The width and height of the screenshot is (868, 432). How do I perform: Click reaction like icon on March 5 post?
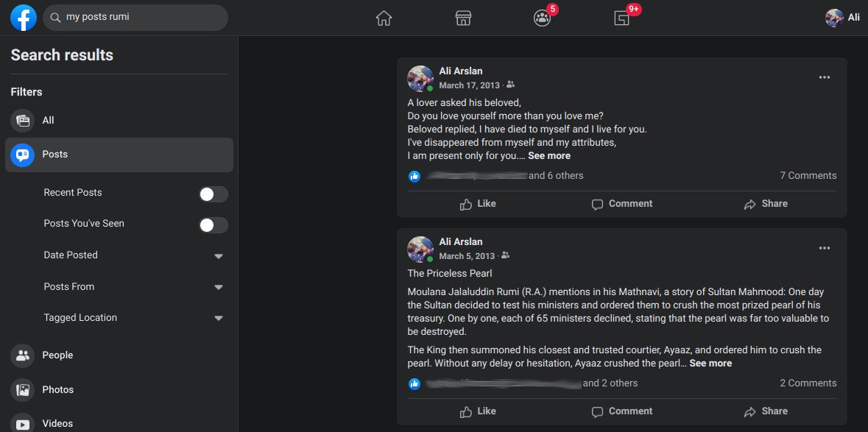[x=414, y=383]
